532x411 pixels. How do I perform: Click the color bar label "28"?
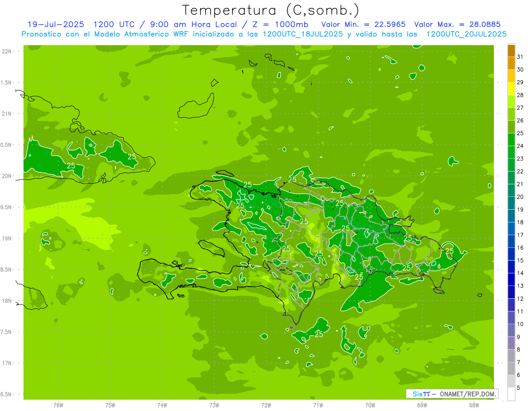520,95
